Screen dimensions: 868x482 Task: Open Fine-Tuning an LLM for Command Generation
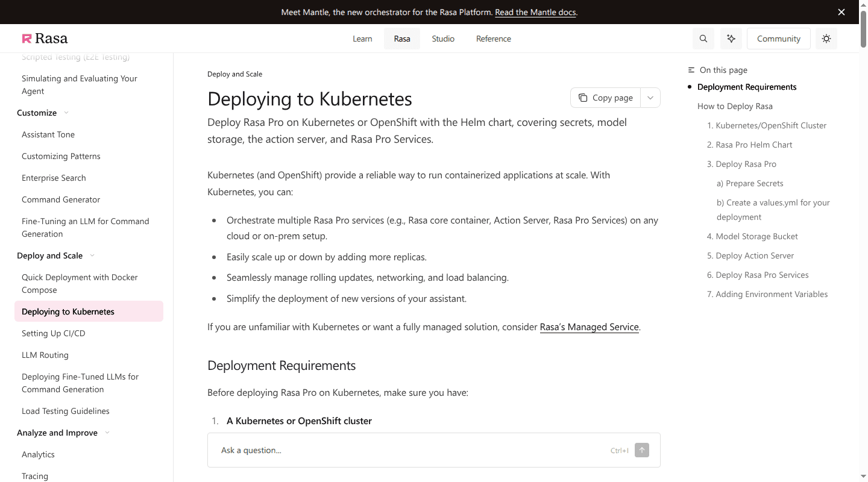(89, 228)
